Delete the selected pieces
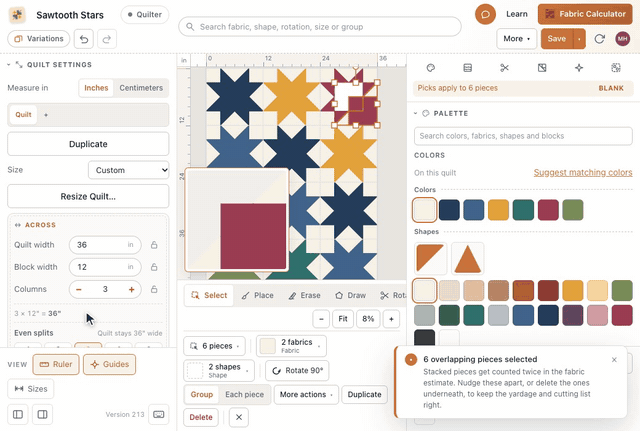The height and width of the screenshot is (431, 640). click(x=201, y=417)
